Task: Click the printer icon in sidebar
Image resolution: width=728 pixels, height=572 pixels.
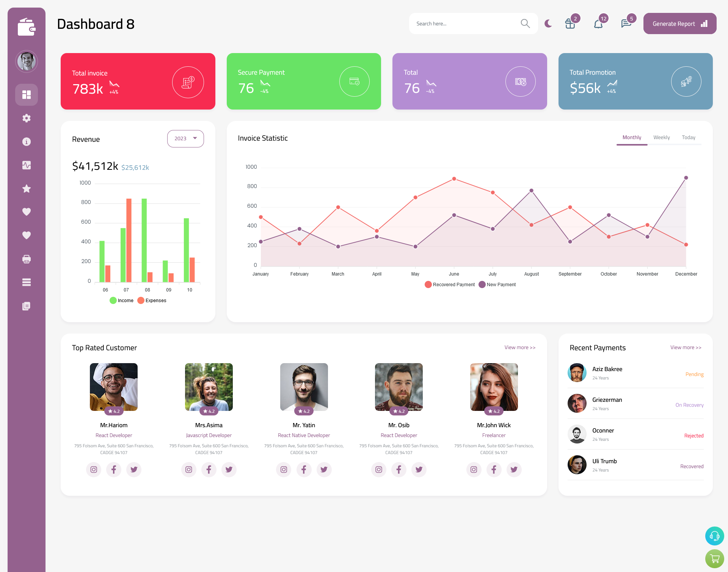Action: (27, 259)
